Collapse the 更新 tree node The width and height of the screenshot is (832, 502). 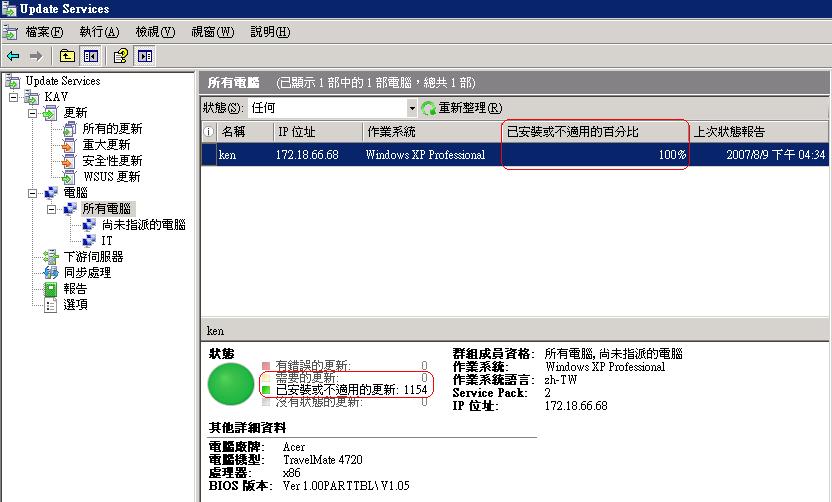click(x=32, y=113)
